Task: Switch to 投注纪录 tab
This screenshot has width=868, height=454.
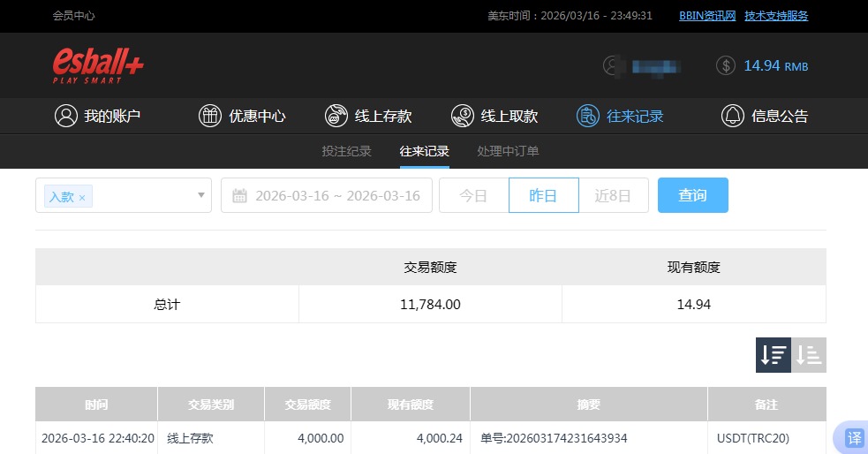Action: 346,151
